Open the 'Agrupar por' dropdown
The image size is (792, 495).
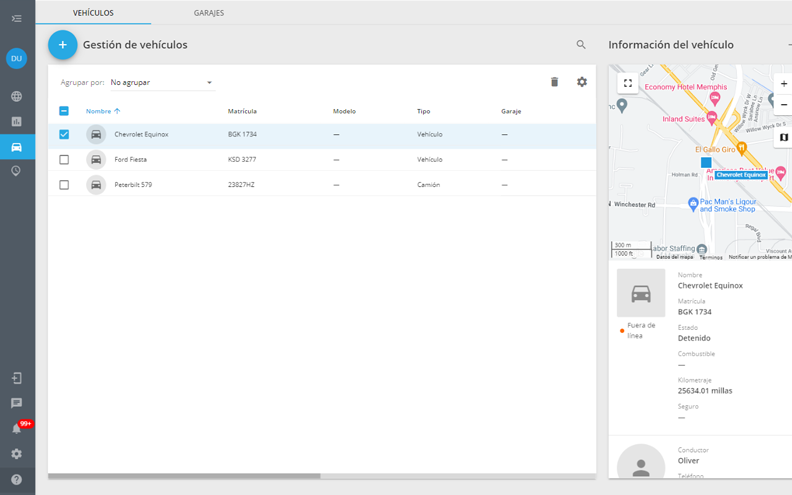point(162,82)
